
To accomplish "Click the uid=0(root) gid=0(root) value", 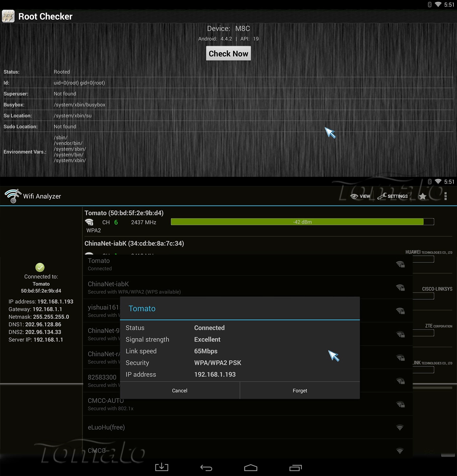I will 79,83.
